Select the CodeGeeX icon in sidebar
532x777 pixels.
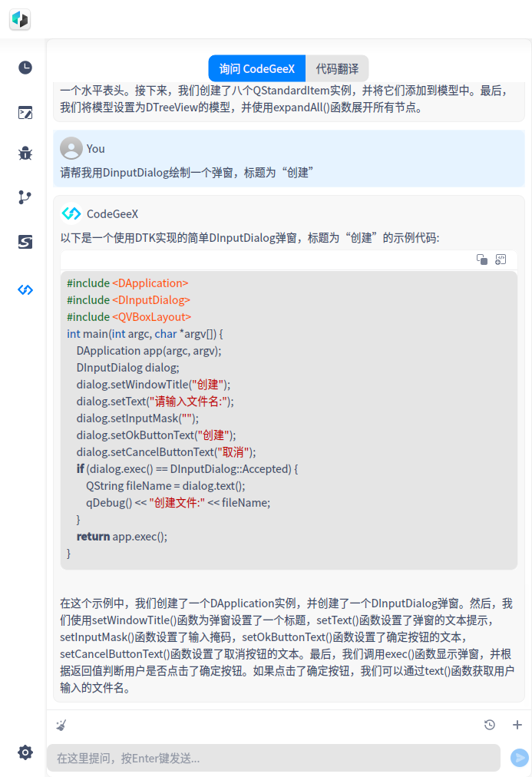tap(25, 289)
